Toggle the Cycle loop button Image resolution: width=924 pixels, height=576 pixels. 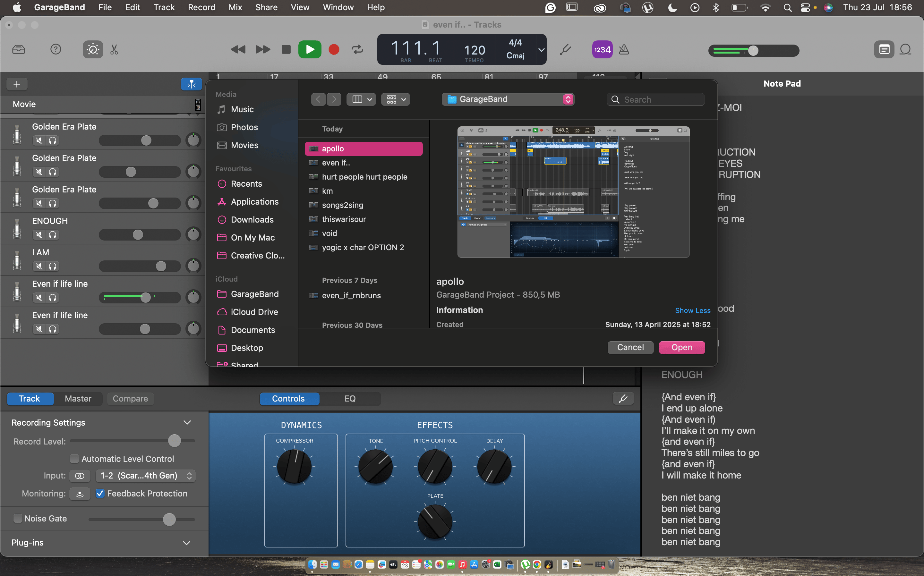357,49
